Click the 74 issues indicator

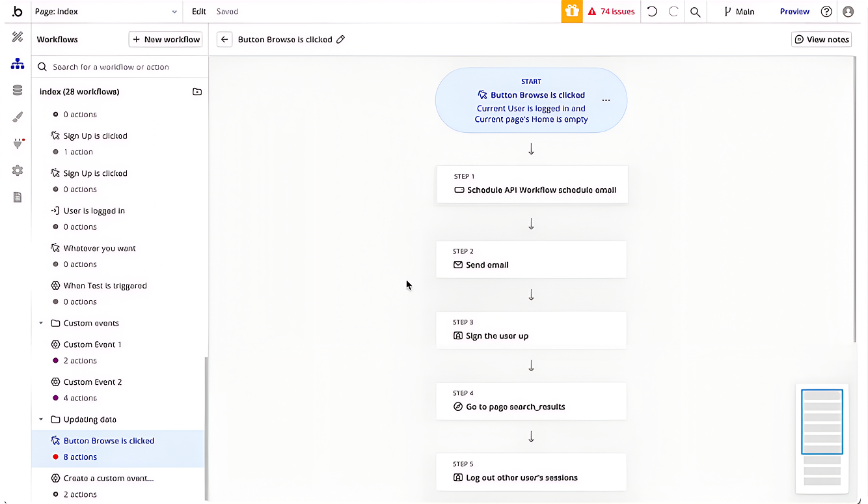[x=611, y=11]
